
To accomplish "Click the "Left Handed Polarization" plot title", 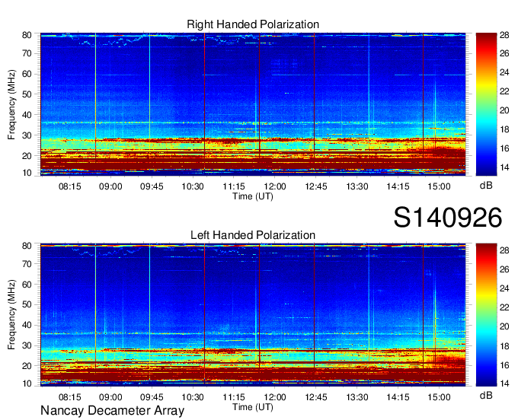I will [253, 235].
